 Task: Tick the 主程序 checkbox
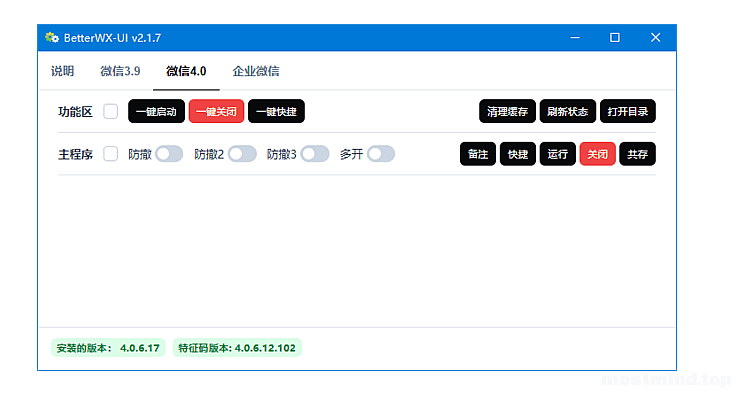point(111,154)
